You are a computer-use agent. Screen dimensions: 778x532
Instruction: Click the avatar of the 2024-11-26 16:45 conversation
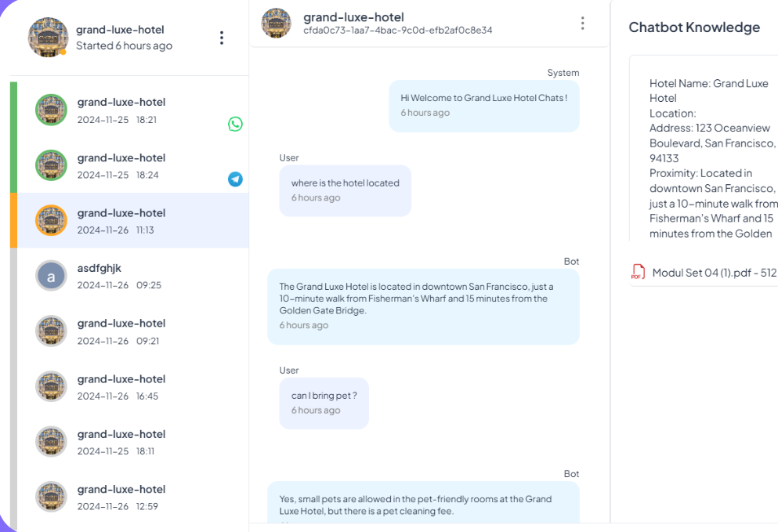(x=51, y=386)
